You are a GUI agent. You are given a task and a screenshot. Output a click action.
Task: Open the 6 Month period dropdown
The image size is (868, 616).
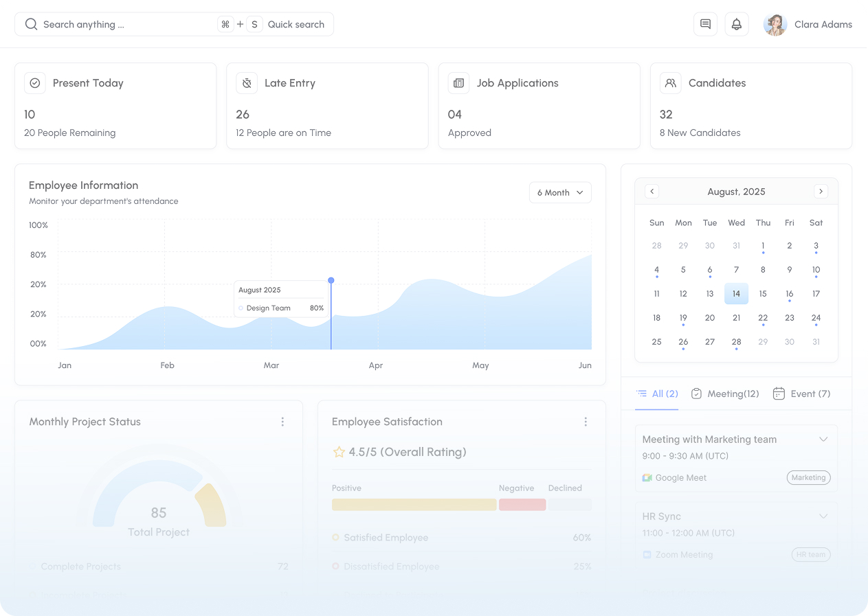[x=560, y=192]
